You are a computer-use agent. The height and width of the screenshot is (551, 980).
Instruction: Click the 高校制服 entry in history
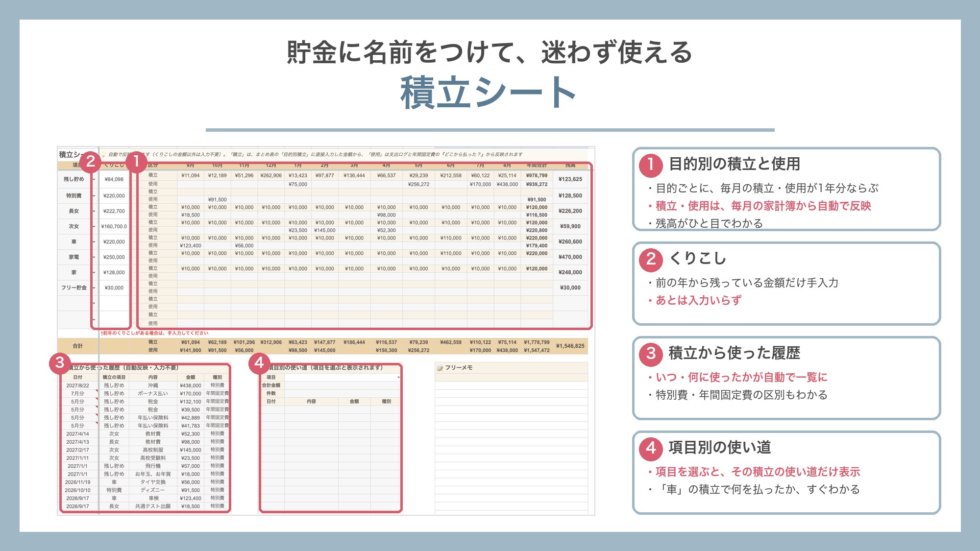(x=153, y=450)
